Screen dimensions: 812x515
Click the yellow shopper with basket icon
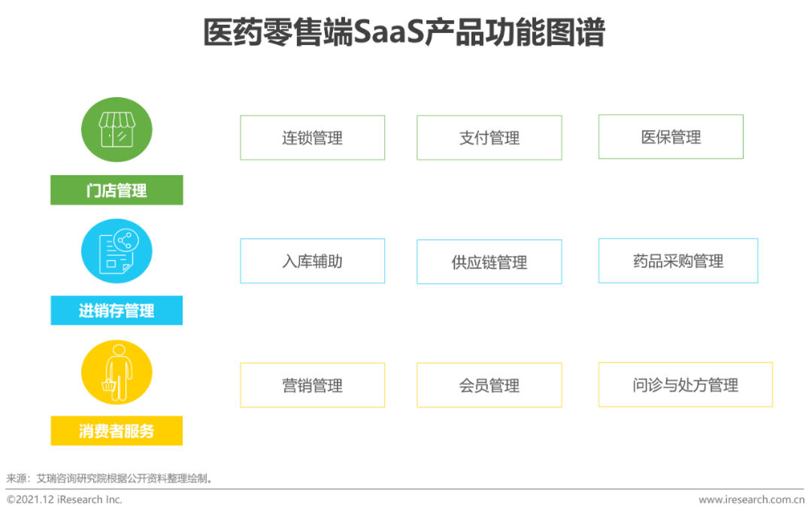(x=117, y=372)
